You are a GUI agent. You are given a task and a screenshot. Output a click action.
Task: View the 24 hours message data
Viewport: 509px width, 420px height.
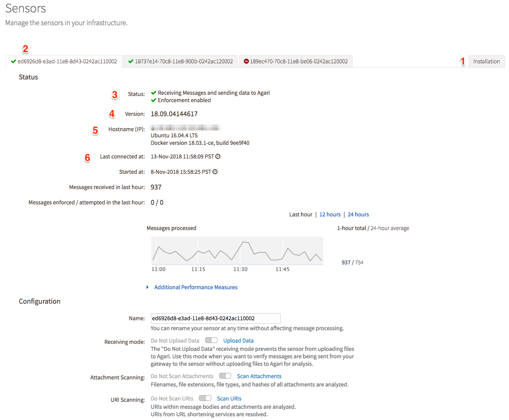(358, 214)
